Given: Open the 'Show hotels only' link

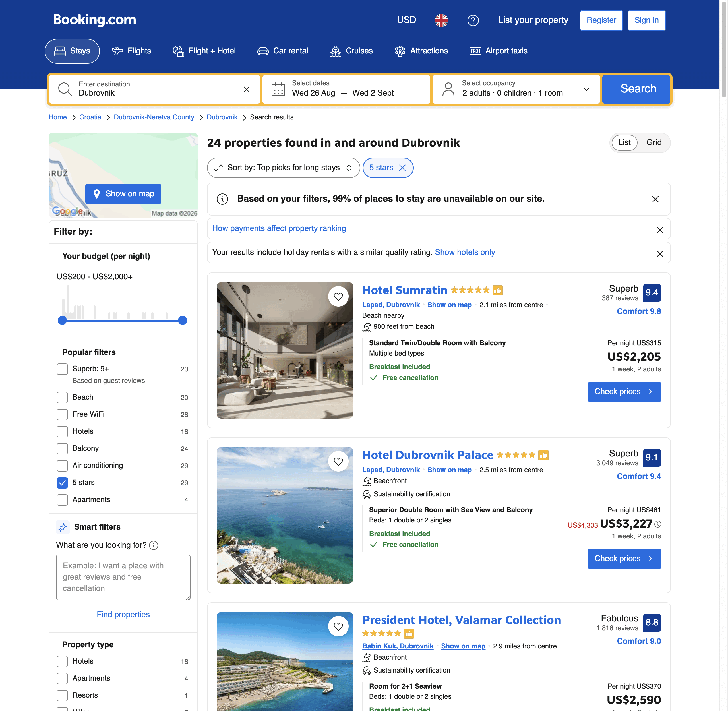Looking at the screenshot, I should [x=465, y=253].
